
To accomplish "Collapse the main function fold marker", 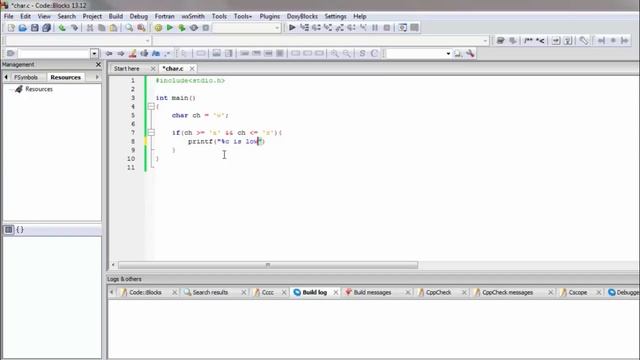I will click(x=151, y=107).
